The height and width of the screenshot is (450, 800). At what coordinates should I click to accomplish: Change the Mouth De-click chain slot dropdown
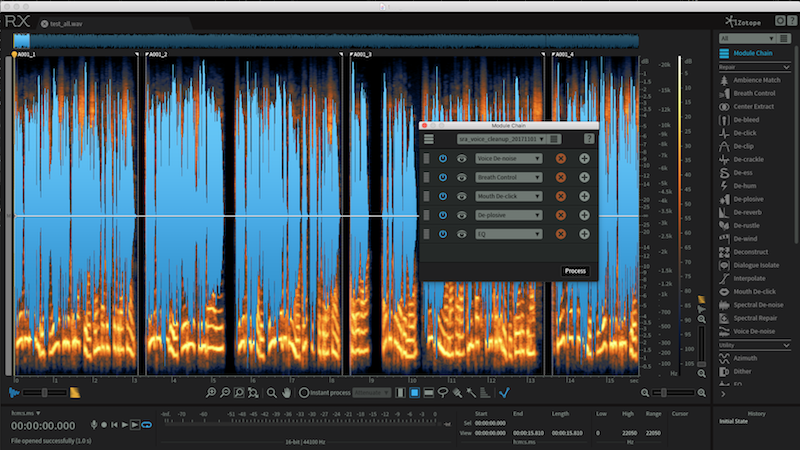coord(509,196)
